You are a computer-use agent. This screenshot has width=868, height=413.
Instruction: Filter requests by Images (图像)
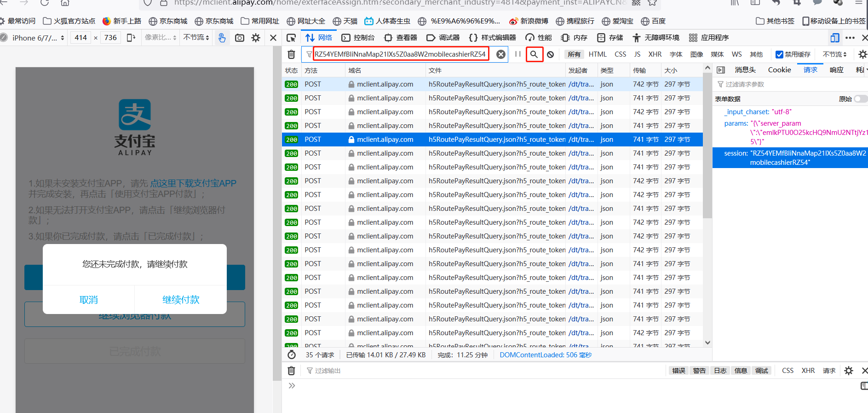click(696, 54)
